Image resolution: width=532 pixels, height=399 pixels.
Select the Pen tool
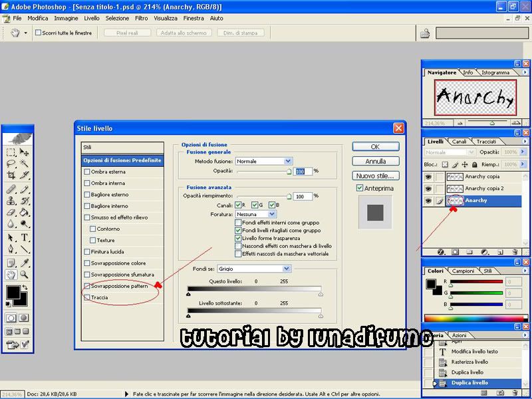pyautogui.click(x=11, y=249)
